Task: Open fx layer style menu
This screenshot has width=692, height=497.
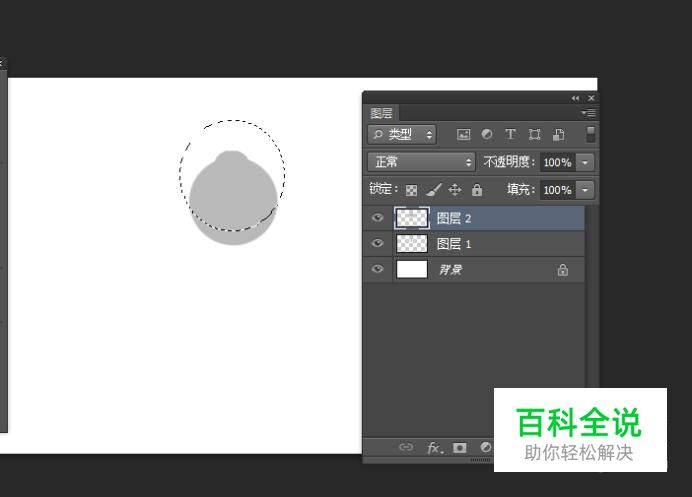Action: (x=435, y=448)
